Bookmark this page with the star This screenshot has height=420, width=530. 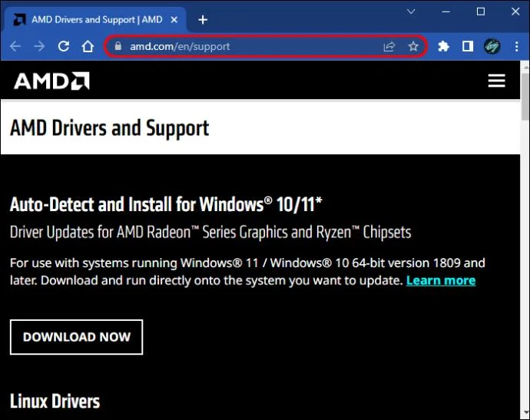tap(413, 46)
